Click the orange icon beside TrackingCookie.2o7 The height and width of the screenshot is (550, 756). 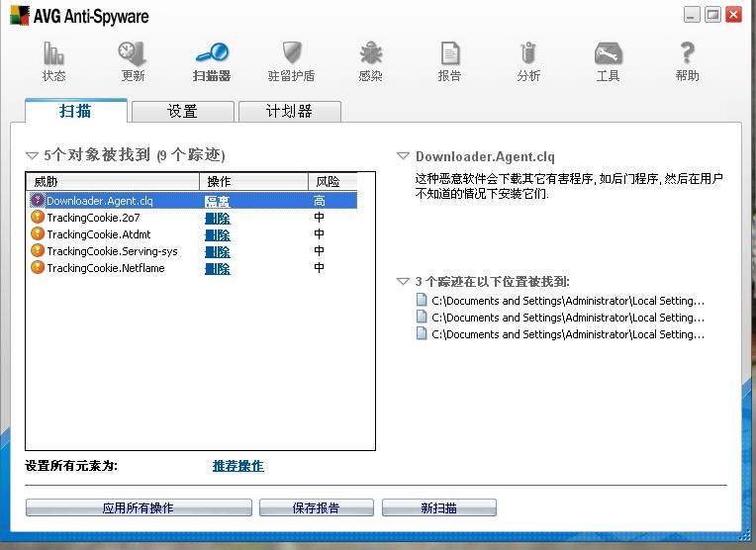[38, 217]
